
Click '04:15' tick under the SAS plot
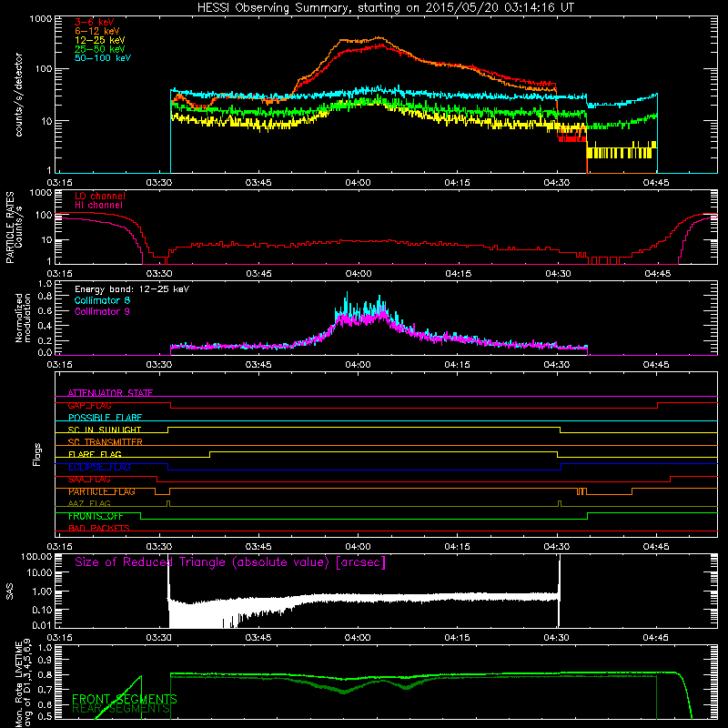click(458, 638)
